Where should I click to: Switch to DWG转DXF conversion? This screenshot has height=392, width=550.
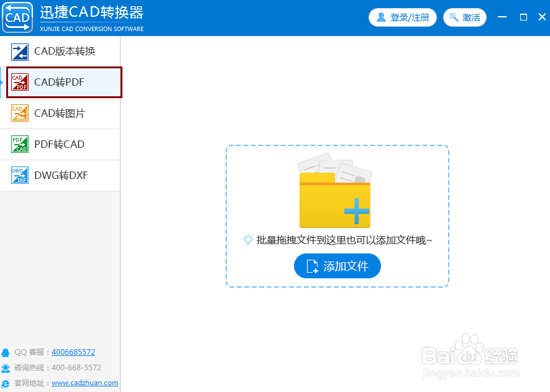point(60,175)
